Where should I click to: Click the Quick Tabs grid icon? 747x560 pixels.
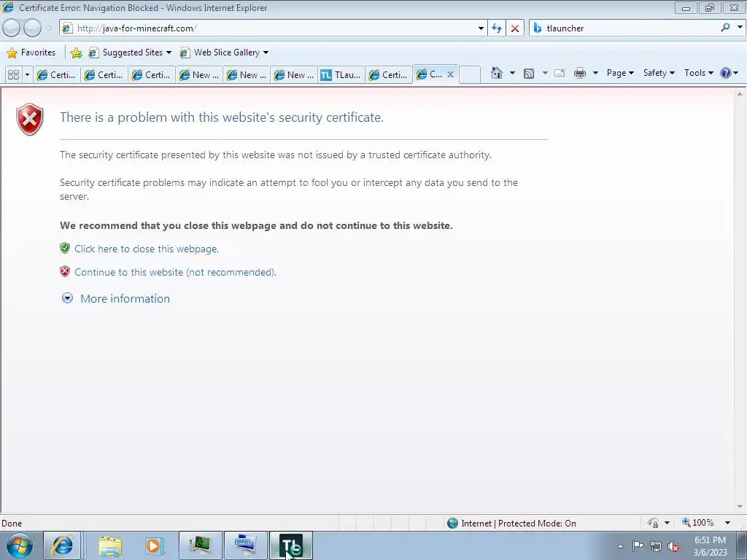(x=13, y=75)
